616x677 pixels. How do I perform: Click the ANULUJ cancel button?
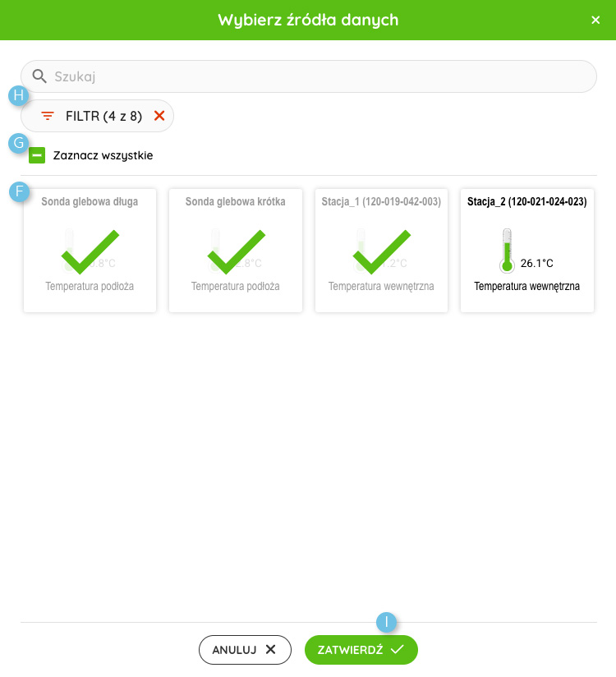point(246,650)
